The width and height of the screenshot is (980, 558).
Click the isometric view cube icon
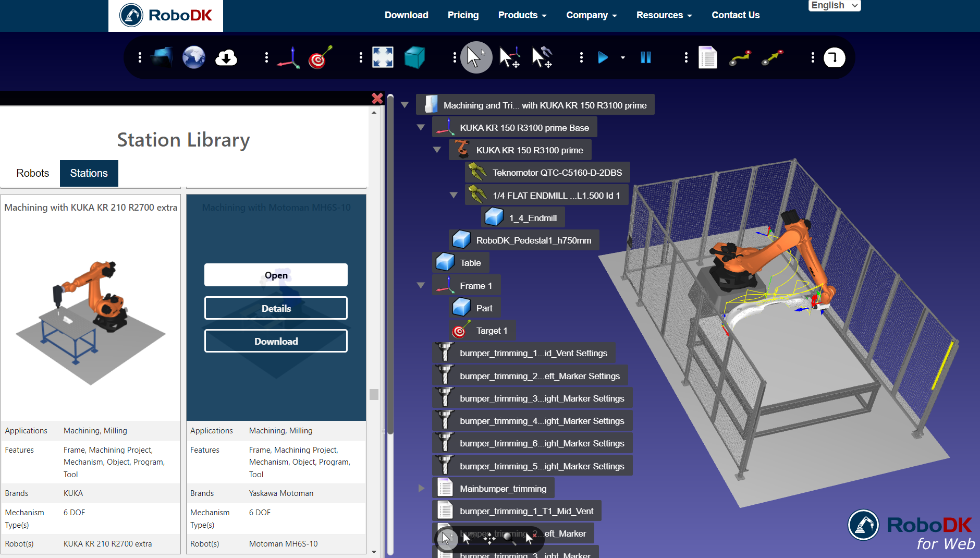[x=415, y=57]
